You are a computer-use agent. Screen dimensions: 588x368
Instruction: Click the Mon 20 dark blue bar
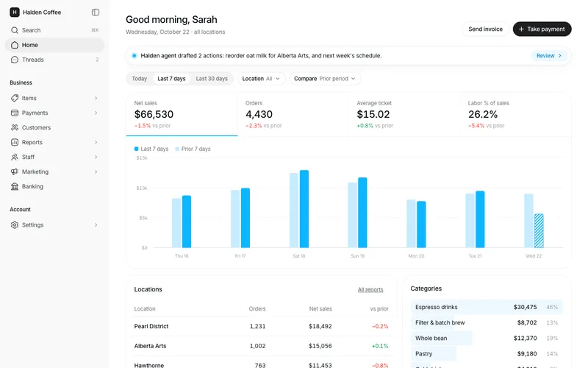click(421, 224)
